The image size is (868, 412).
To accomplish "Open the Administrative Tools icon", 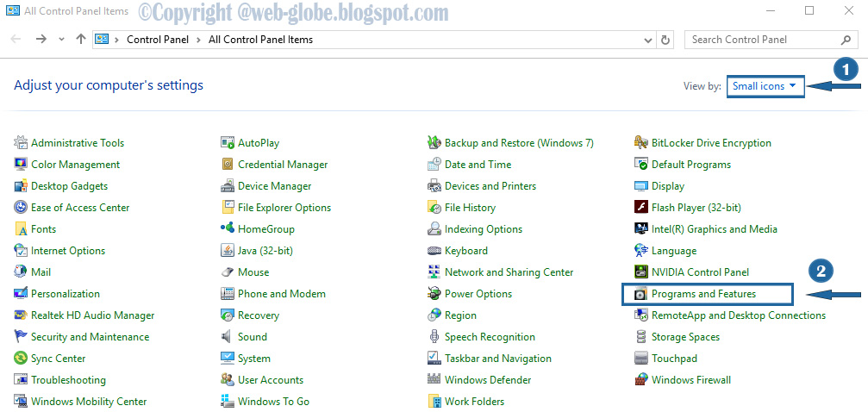I will 21,143.
